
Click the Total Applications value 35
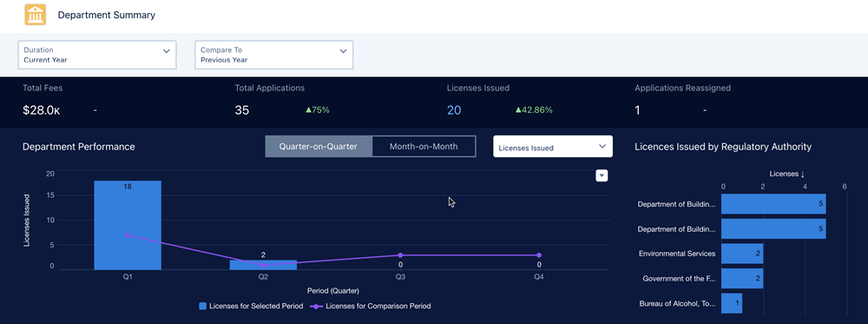click(242, 110)
